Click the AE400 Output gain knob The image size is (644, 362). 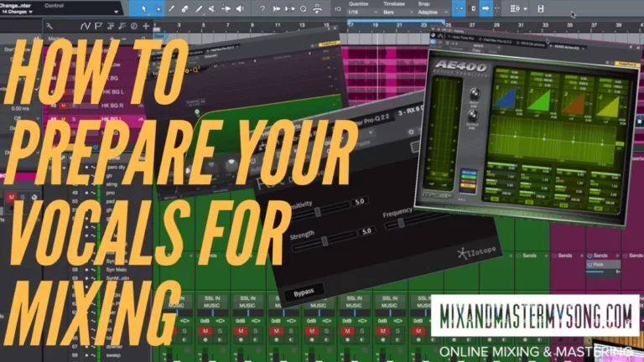pos(472,116)
